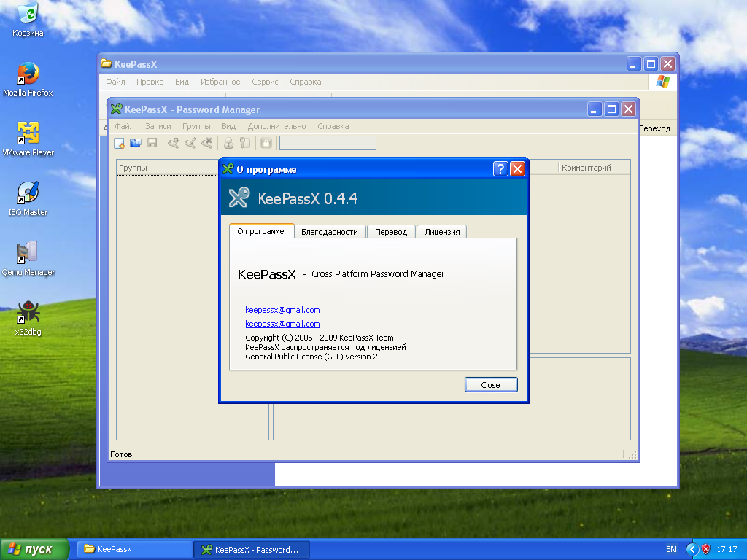
Task: Click the red security shield tray icon
Action: pyautogui.click(x=706, y=550)
